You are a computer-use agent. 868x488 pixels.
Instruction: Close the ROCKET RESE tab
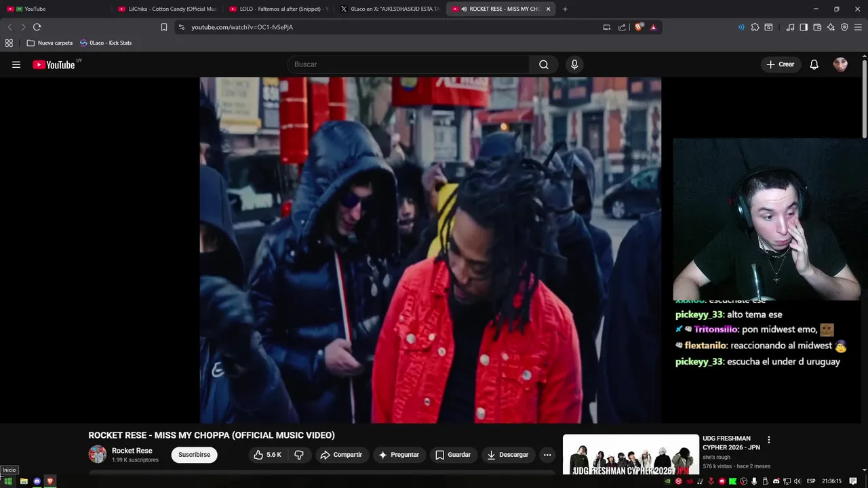(x=548, y=9)
